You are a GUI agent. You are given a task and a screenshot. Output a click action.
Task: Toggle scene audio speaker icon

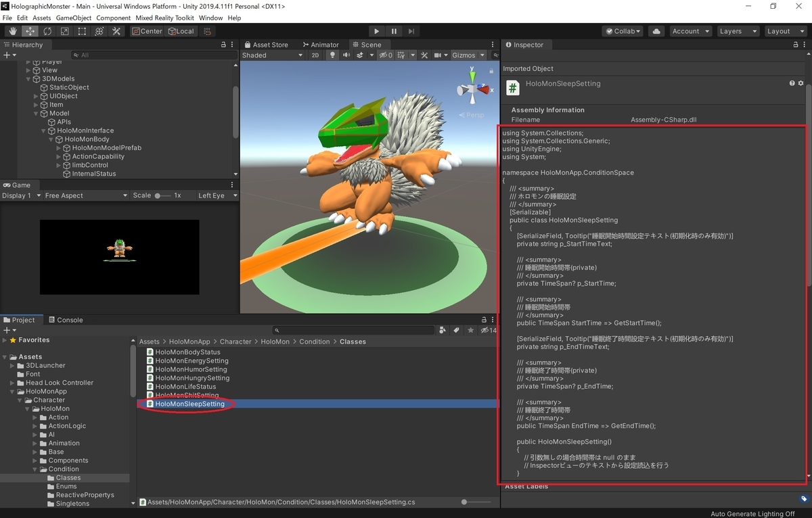coord(346,55)
